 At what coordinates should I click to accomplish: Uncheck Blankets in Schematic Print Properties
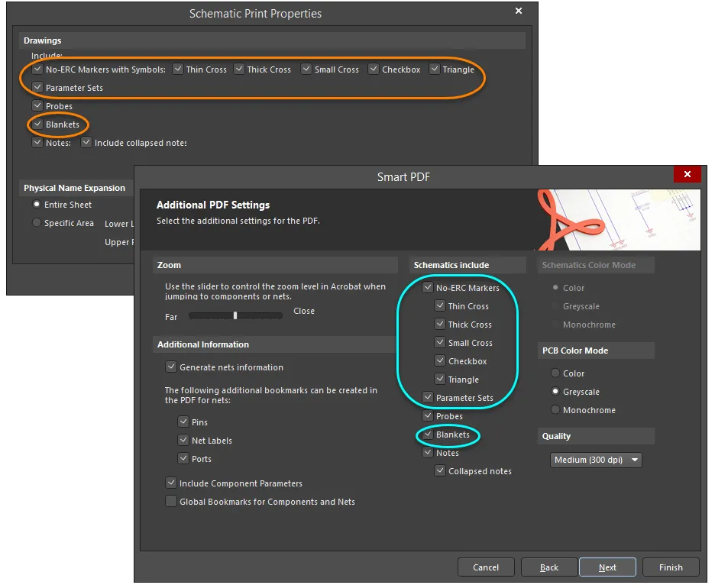tap(37, 124)
